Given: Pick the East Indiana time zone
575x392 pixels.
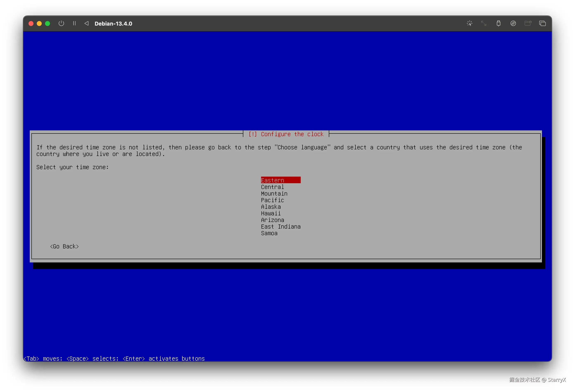Looking at the screenshot, I should (x=280, y=227).
